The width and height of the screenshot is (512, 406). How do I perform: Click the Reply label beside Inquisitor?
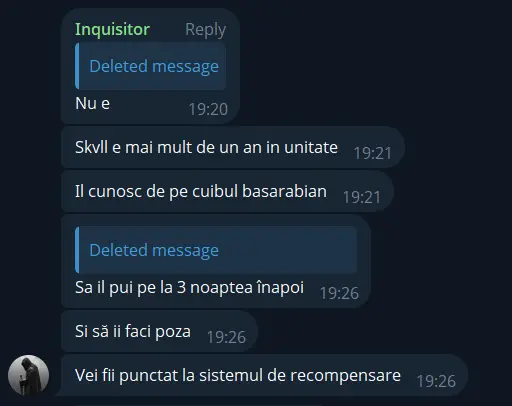[206, 30]
